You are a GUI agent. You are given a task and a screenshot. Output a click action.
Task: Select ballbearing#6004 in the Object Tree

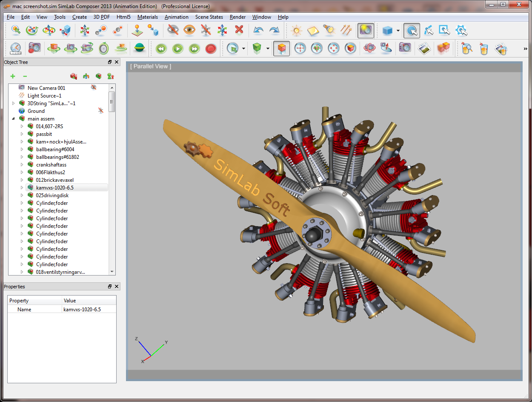pos(55,149)
